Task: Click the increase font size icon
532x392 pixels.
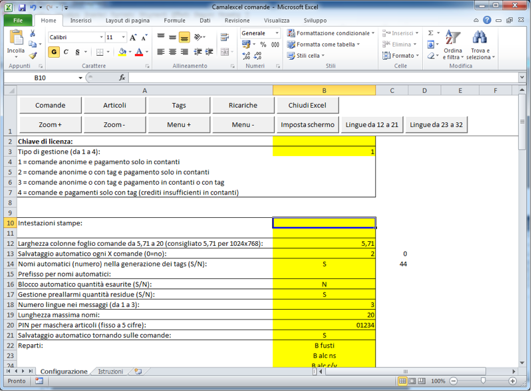Action: click(134, 38)
